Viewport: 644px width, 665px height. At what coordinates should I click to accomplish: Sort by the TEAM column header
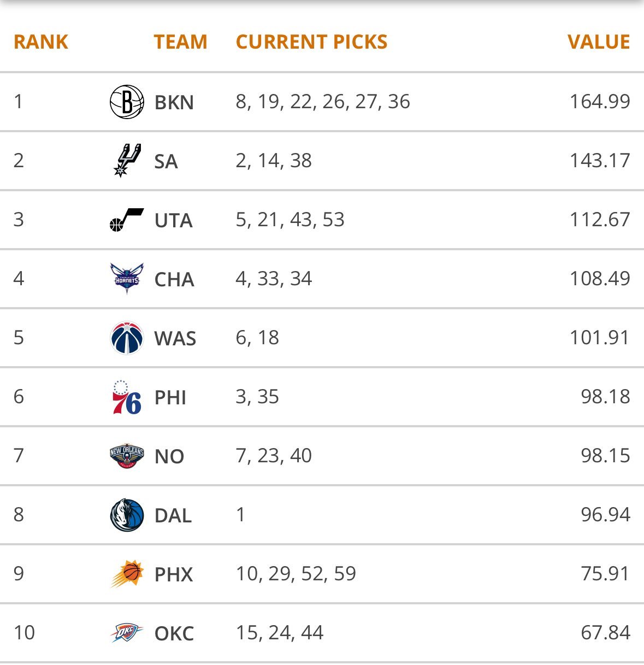tap(180, 42)
